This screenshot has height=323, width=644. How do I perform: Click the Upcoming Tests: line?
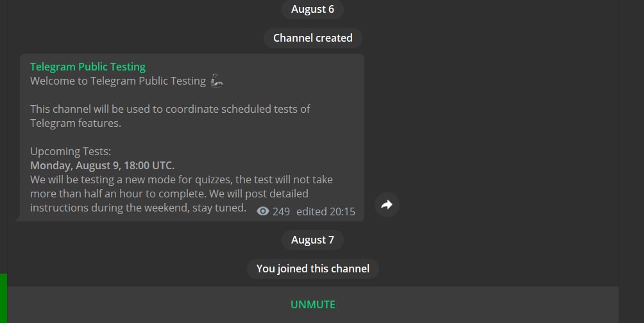(71, 151)
